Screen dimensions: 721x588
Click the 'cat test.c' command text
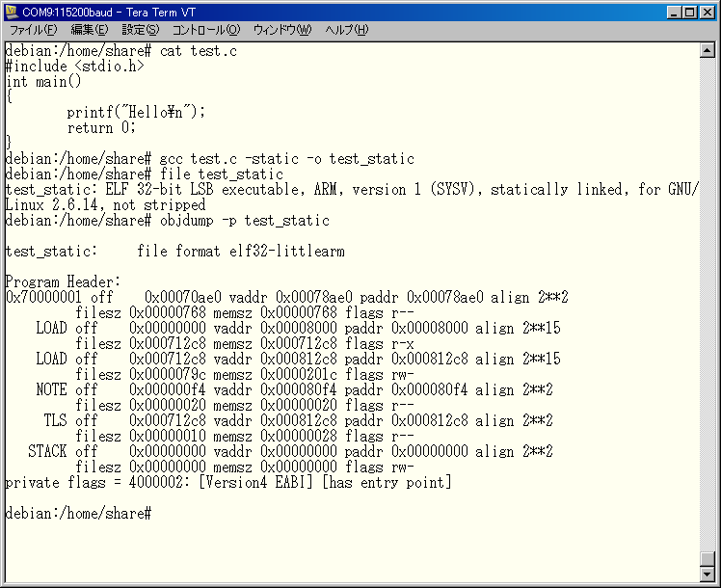(199, 50)
